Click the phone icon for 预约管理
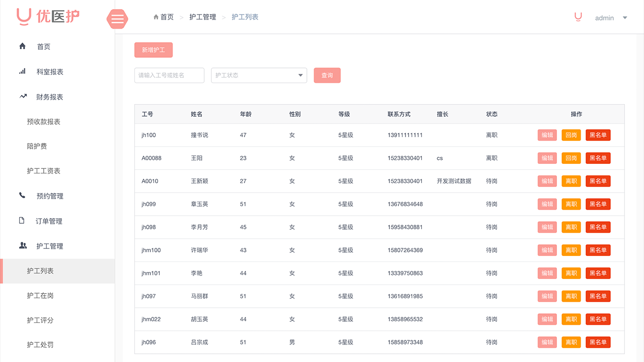 point(22,196)
